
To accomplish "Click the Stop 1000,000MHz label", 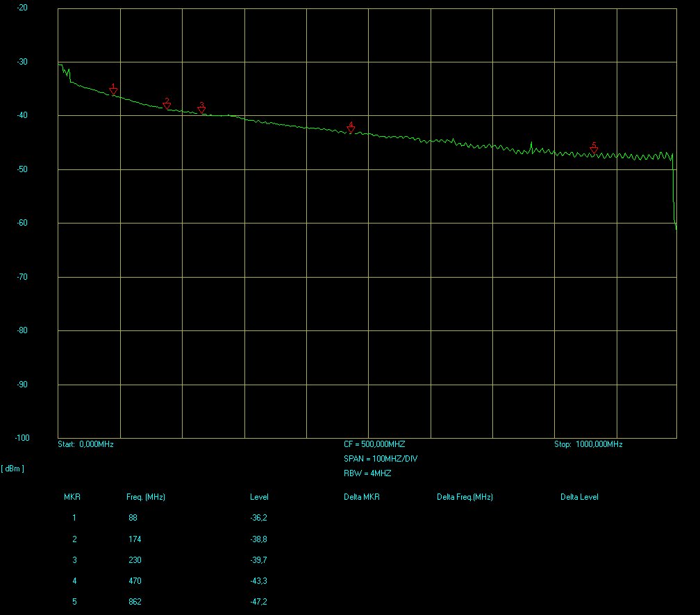I will tap(587, 444).
